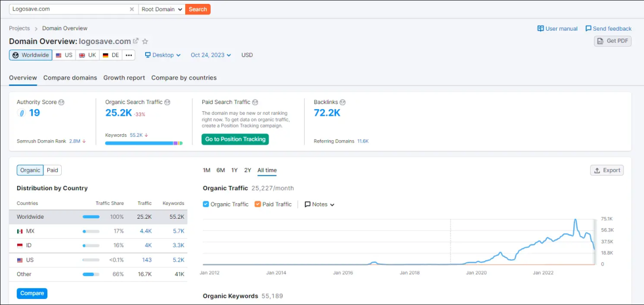Click the 72.2K Backlinks value

(327, 112)
